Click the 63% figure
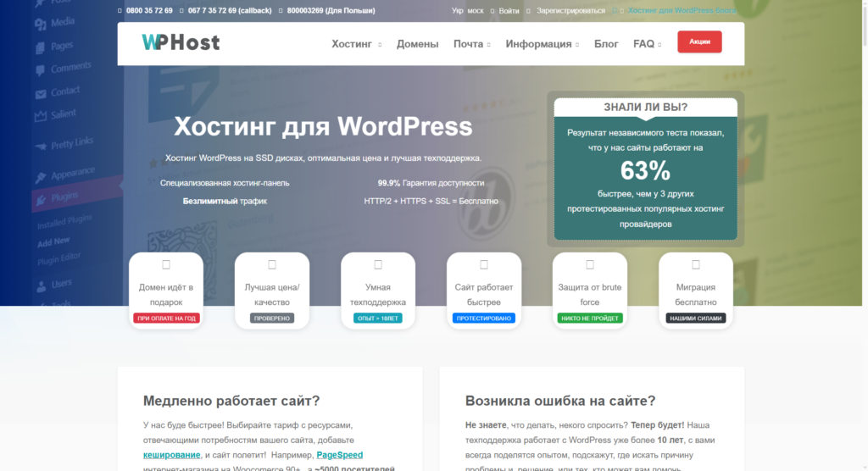This screenshot has height=471, width=868. [x=645, y=170]
